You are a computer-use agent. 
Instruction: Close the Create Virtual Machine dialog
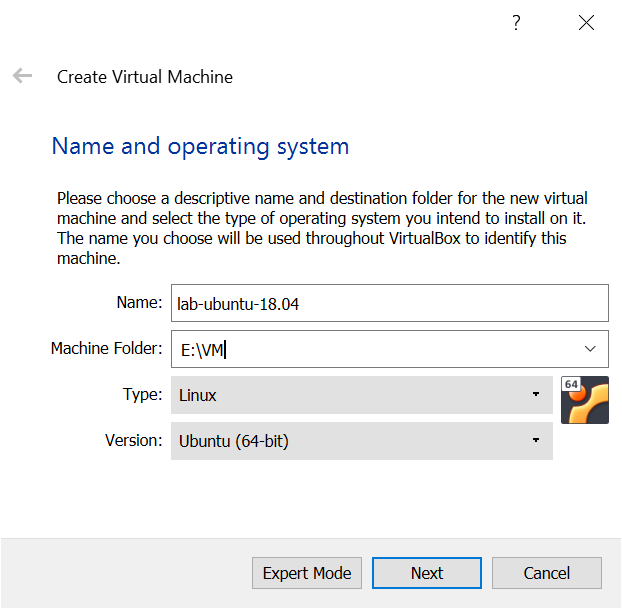586,23
